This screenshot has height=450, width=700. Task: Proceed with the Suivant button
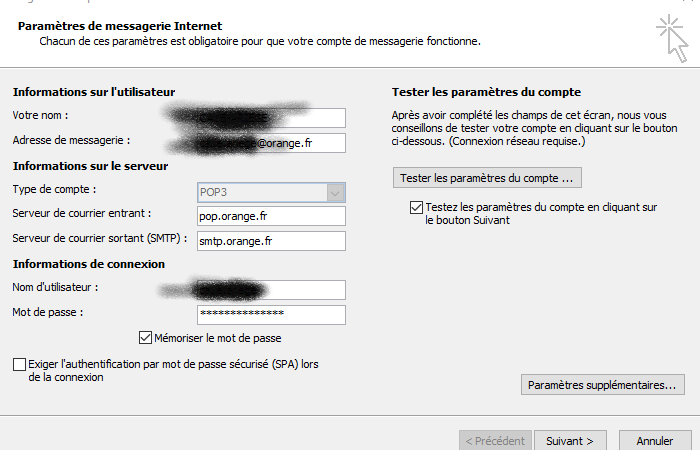tap(570, 440)
